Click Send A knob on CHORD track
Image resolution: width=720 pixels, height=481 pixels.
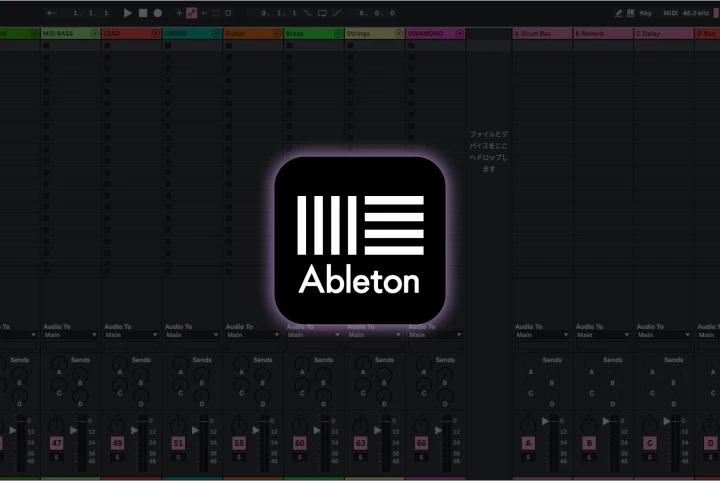point(180,364)
